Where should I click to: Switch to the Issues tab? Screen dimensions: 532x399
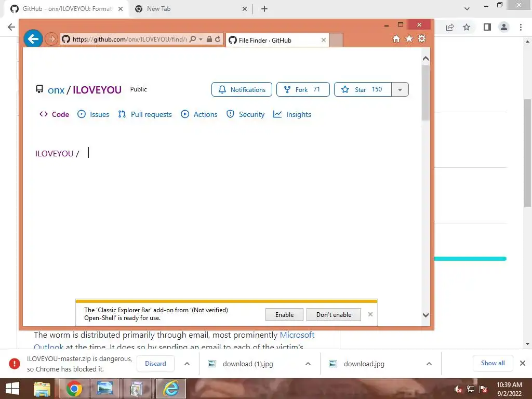(x=94, y=114)
